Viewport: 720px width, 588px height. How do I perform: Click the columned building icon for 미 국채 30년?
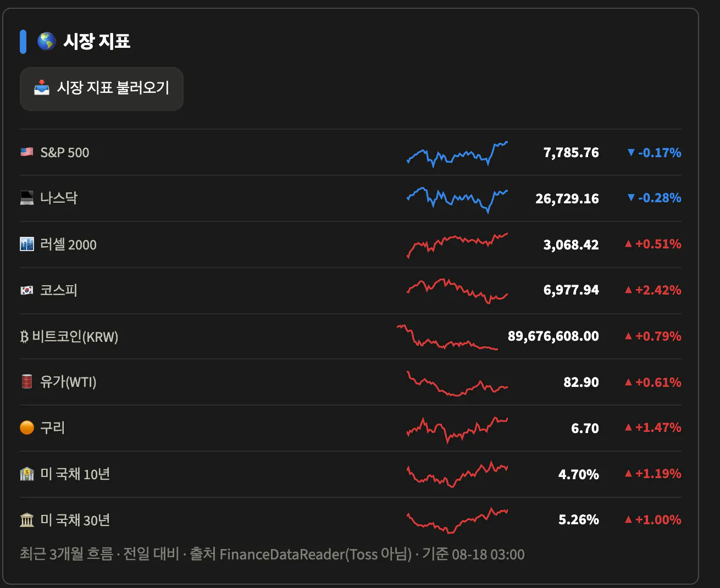coord(27,520)
